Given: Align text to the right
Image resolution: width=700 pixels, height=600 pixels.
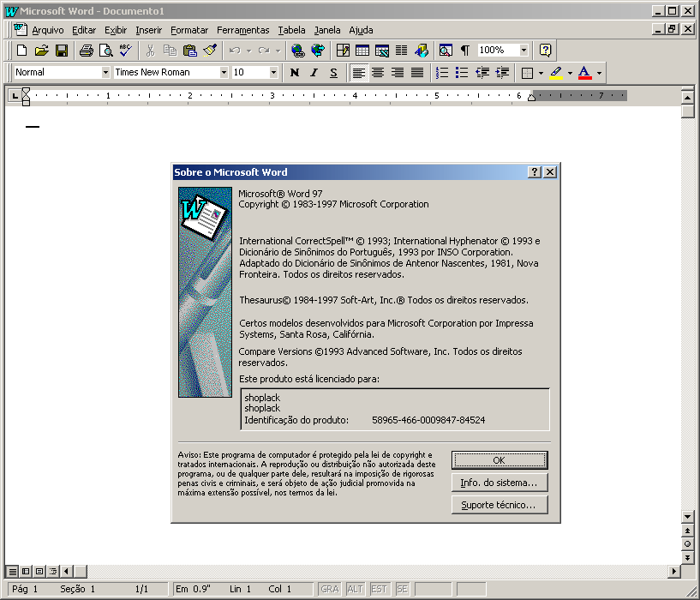Looking at the screenshot, I should [x=398, y=72].
